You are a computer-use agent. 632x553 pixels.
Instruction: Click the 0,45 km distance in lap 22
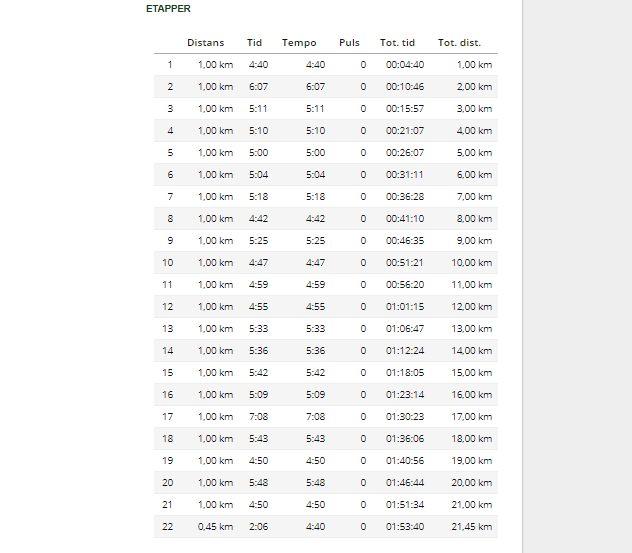(x=215, y=527)
